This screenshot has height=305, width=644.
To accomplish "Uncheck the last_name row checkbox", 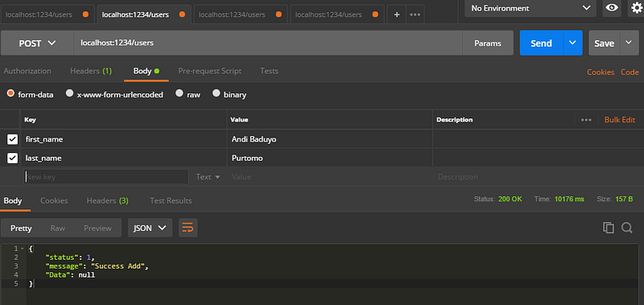I will [x=12, y=158].
